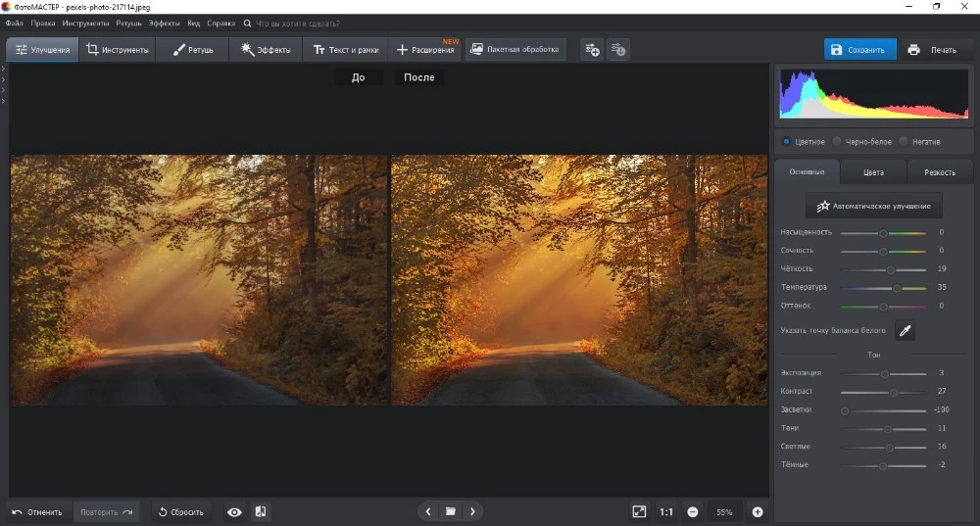Toggle the eye icon to view original
This screenshot has width=980, height=526.
tap(234, 511)
